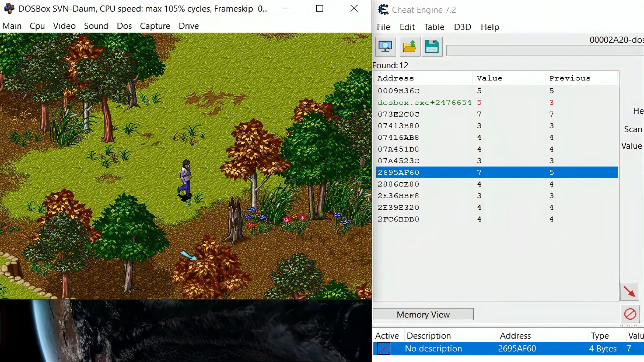Click the D3D menu in Cheat Engine
Screen dimensions: 644x362
(x=462, y=27)
